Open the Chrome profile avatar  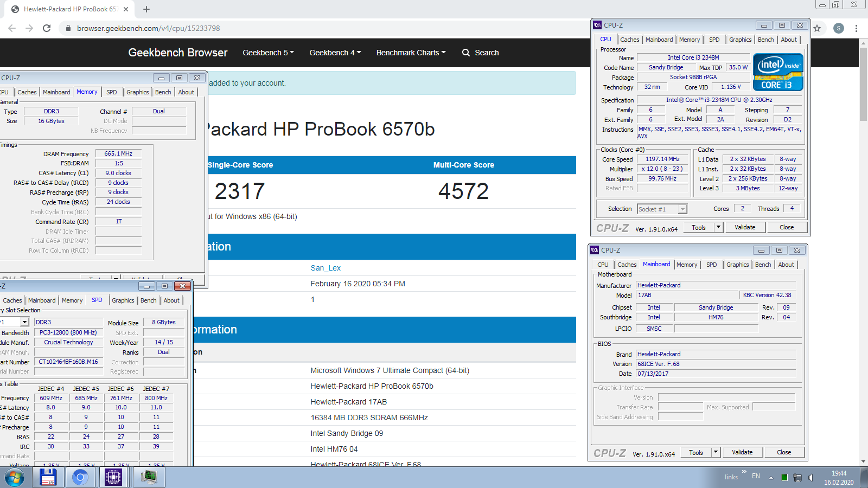coord(839,28)
